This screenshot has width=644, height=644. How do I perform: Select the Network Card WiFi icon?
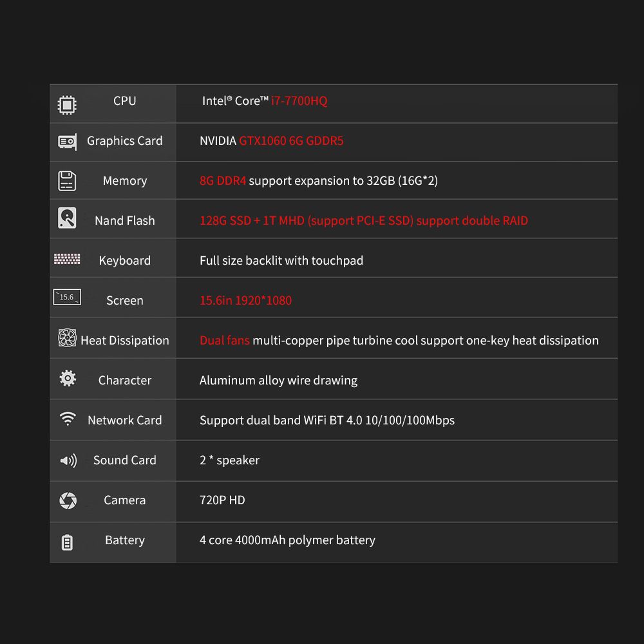tap(68, 419)
